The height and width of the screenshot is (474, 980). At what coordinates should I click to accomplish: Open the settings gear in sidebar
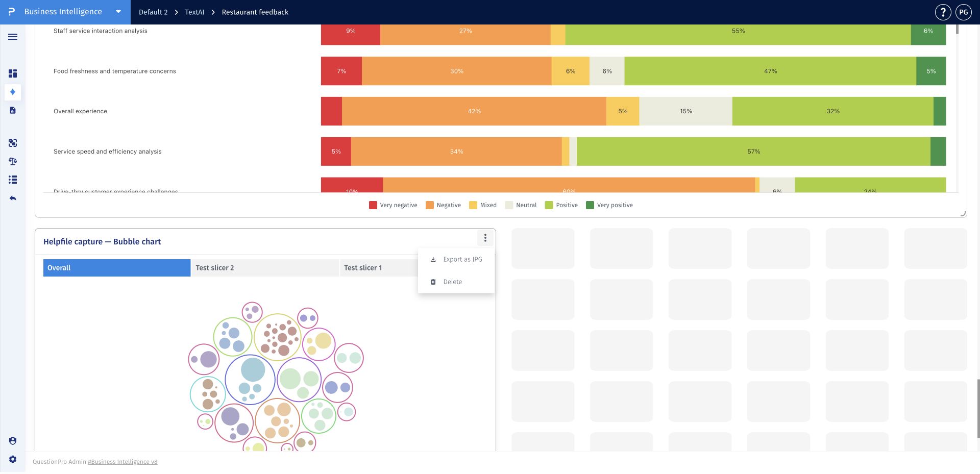13,459
